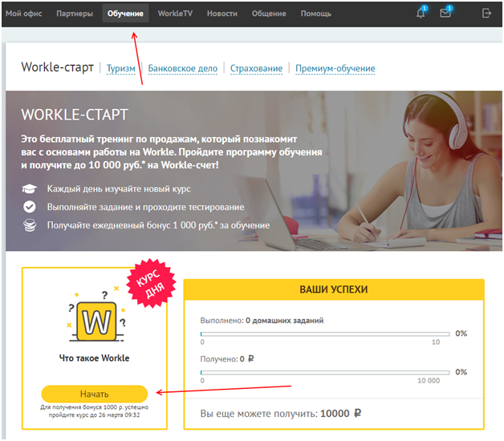Click the checkmark circle icon
The height and width of the screenshot is (441, 504).
(x=30, y=207)
